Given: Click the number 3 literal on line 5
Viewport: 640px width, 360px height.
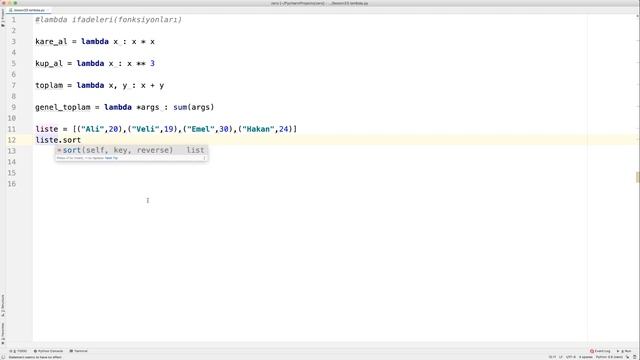Looking at the screenshot, I should [x=152, y=63].
